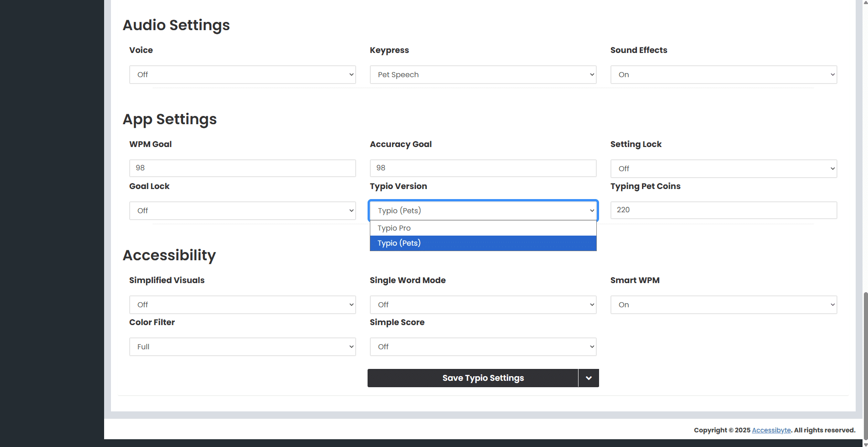Choose the Typio (Pets) option in list
The height and width of the screenshot is (447, 868).
pyautogui.click(x=483, y=243)
